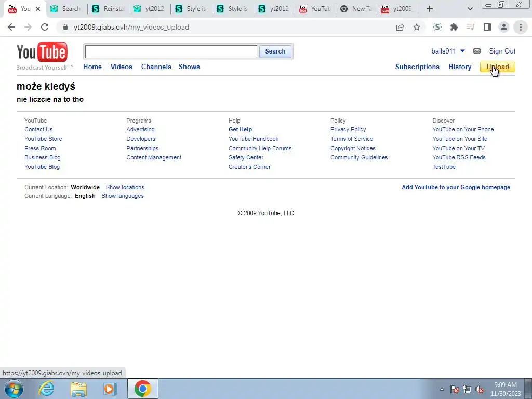
Task: Bookmark this page with star icon
Action: coord(417,27)
